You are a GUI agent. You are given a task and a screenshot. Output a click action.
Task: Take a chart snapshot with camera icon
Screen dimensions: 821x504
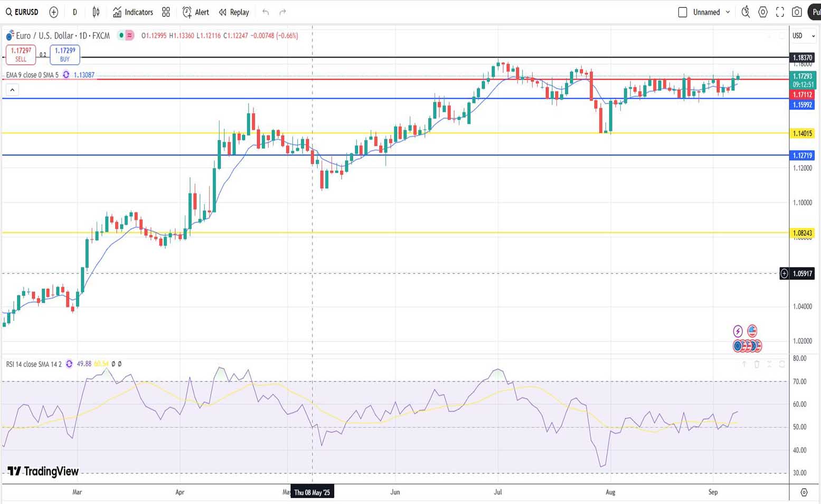[797, 12]
